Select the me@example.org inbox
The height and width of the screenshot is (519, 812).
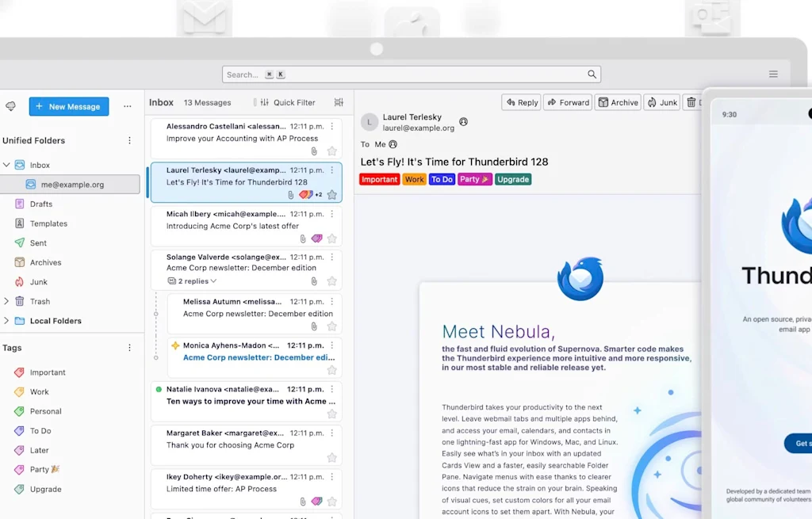point(70,184)
